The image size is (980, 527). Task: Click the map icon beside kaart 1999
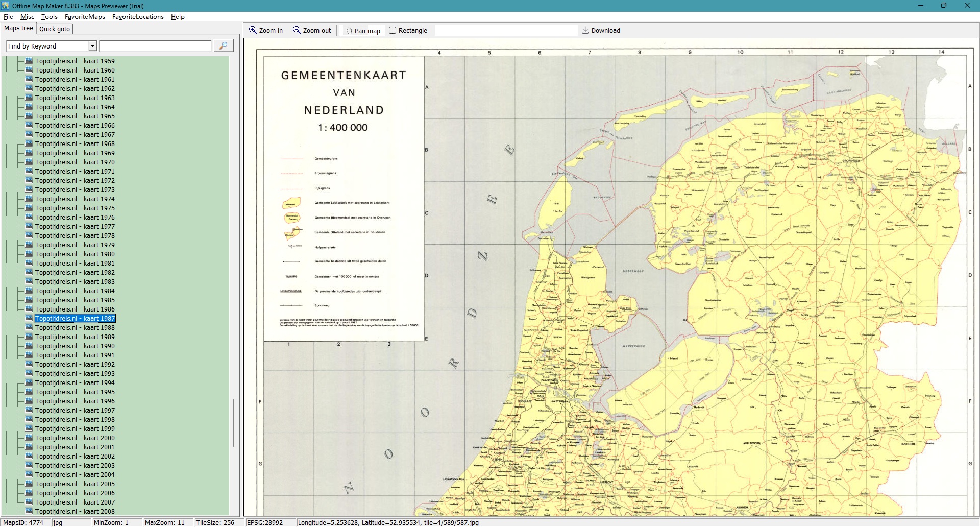tap(29, 428)
